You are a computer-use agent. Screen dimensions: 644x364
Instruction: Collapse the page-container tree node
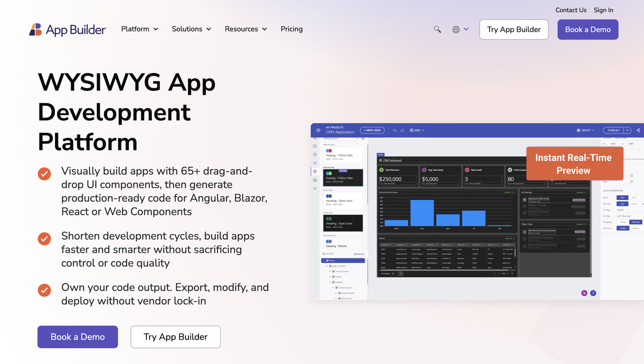(327, 266)
